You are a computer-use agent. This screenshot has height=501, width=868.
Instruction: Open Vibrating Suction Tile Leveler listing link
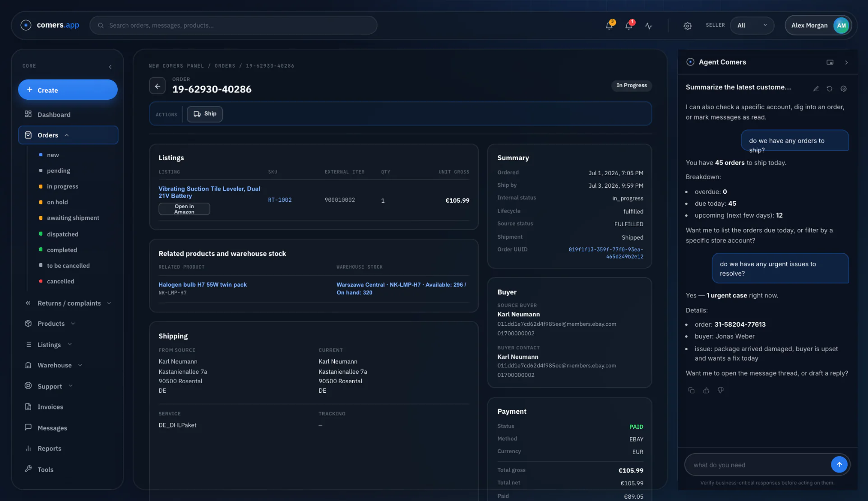209,192
